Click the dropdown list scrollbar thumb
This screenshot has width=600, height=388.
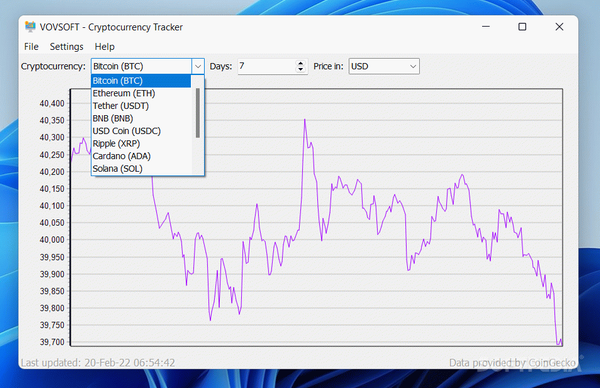pyautogui.click(x=198, y=113)
